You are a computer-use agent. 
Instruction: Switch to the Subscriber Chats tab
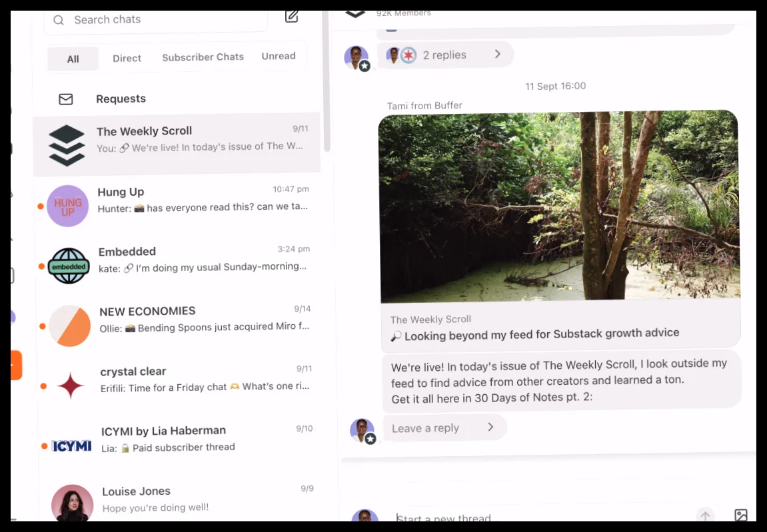[x=203, y=57]
